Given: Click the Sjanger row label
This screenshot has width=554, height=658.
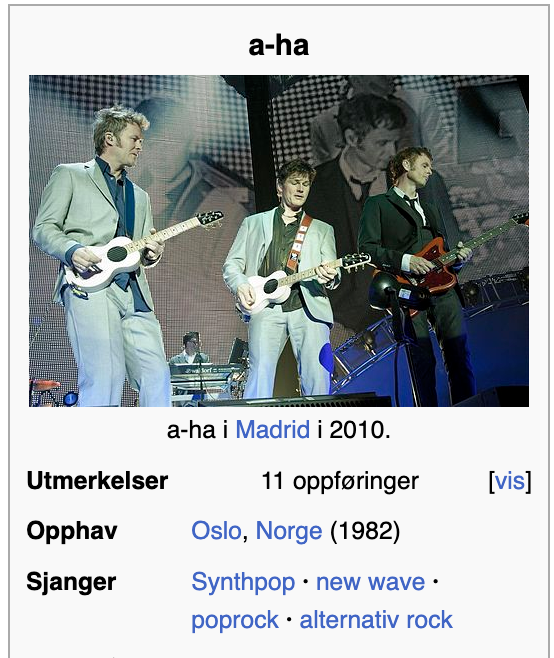Looking at the screenshot, I should pyautogui.click(x=71, y=582).
